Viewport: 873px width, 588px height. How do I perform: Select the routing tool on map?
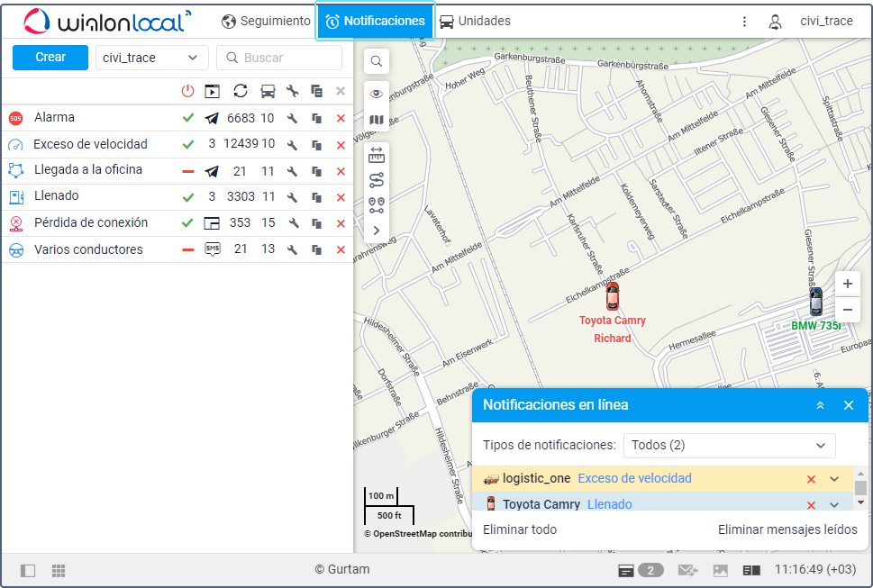pos(377,179)
